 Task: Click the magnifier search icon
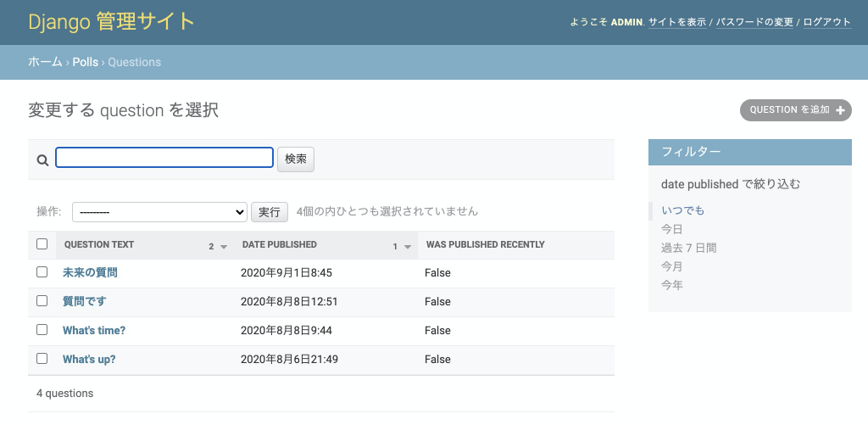[x=42, y=160]
